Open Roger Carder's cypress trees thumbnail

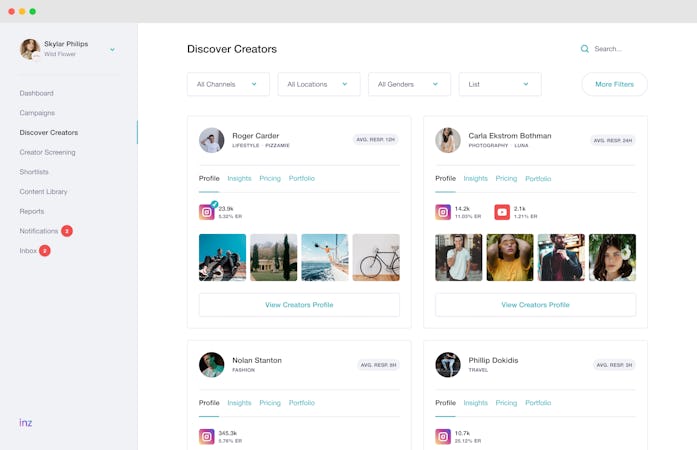click(x=273, y=257)
